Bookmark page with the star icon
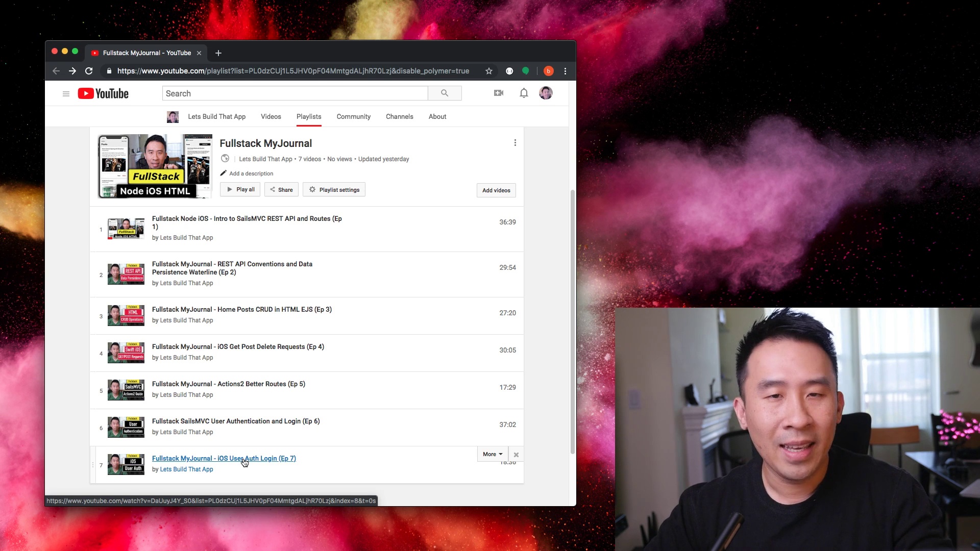The image size is (980, 551). (x=489, y=71)
